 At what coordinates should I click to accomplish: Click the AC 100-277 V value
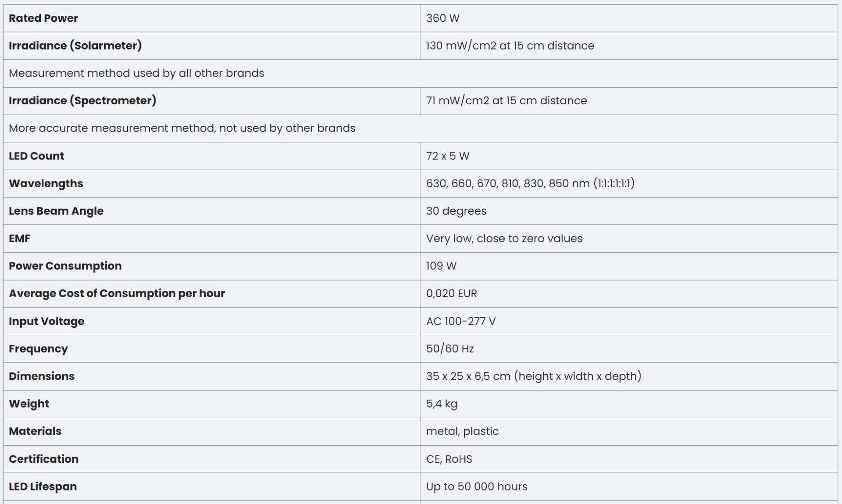[x=460, y=321]
